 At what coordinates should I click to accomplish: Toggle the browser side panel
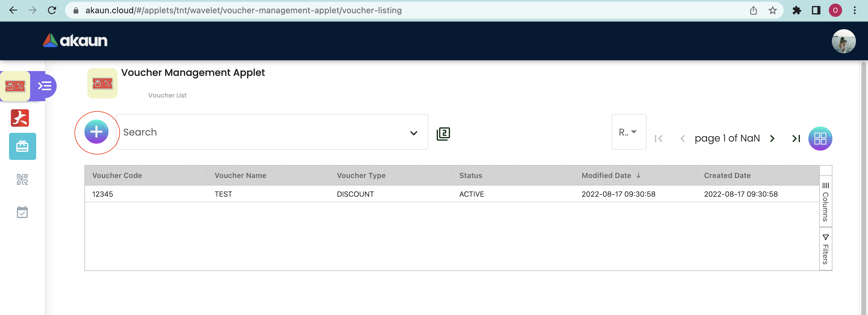[816, 11]
